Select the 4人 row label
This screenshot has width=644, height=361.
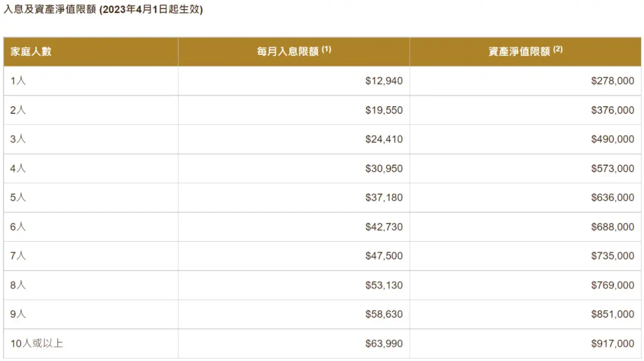18,169
